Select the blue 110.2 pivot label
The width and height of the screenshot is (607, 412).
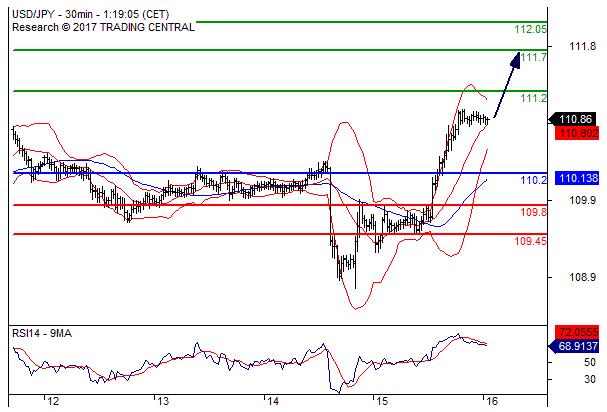[x=533, y=180]
